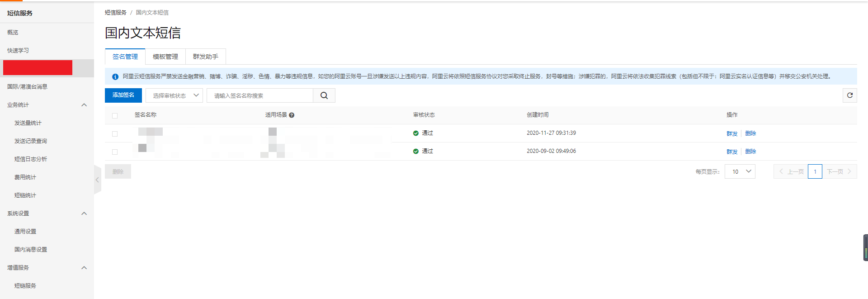Screen dimensions: 868x299
Task: Click the refresh icon button
Action: 850,95
